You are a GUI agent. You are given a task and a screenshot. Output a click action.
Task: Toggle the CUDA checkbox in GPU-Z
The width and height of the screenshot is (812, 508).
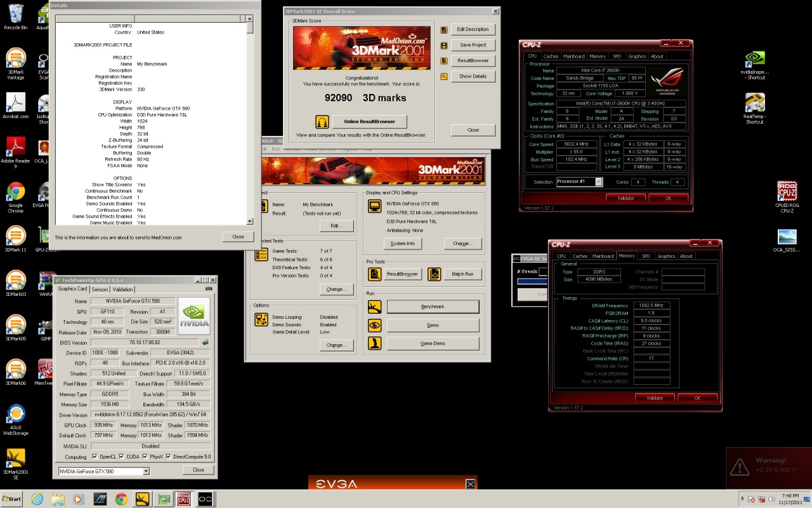coord(121,457)
